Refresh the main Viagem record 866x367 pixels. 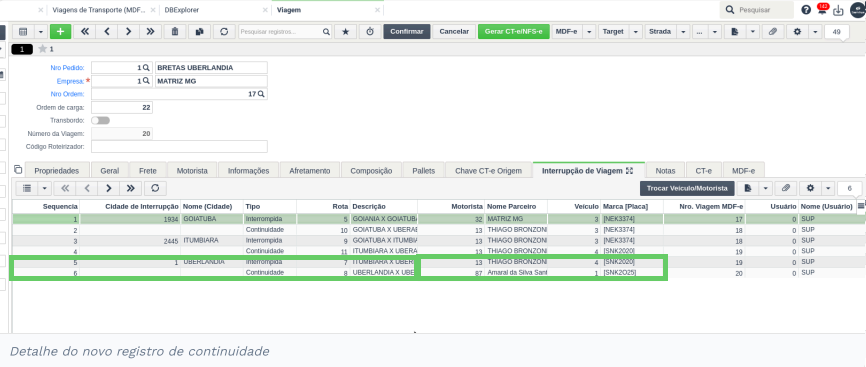pos(224,32)
